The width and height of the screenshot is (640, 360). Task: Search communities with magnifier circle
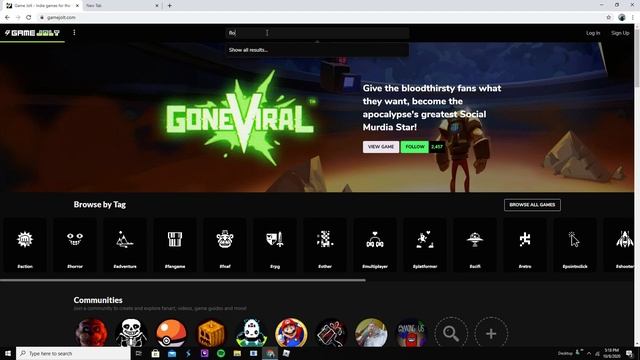coord(451,333)
